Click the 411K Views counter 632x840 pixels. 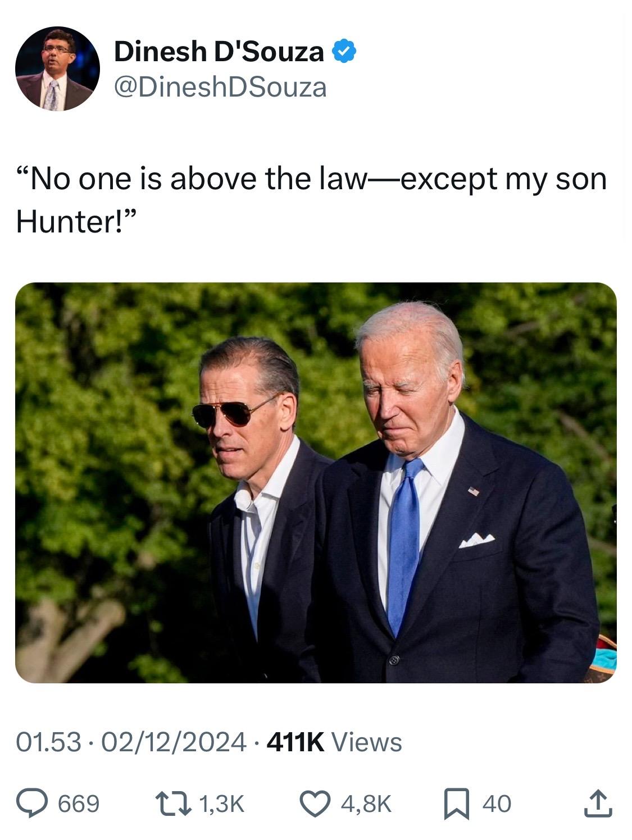pos(334,742)
